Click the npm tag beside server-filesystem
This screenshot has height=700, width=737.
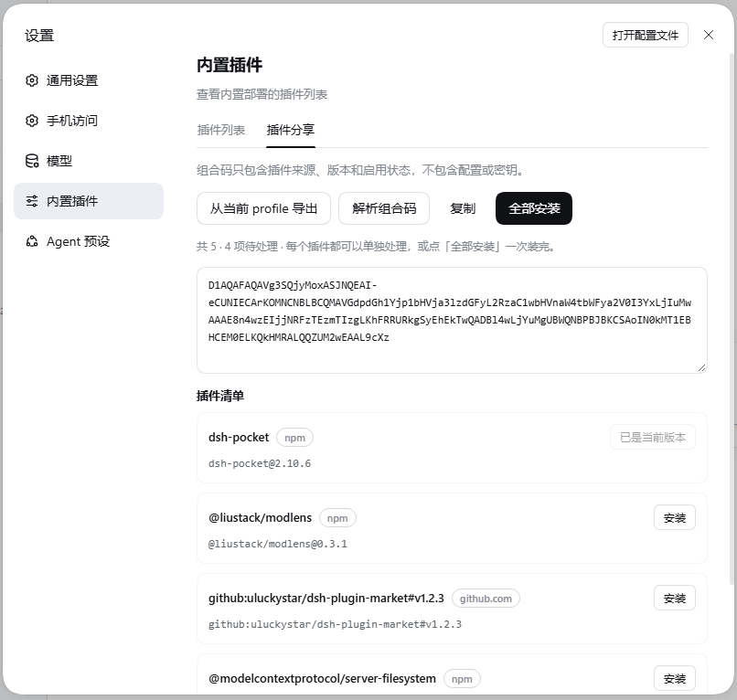(x=462, y=679)
